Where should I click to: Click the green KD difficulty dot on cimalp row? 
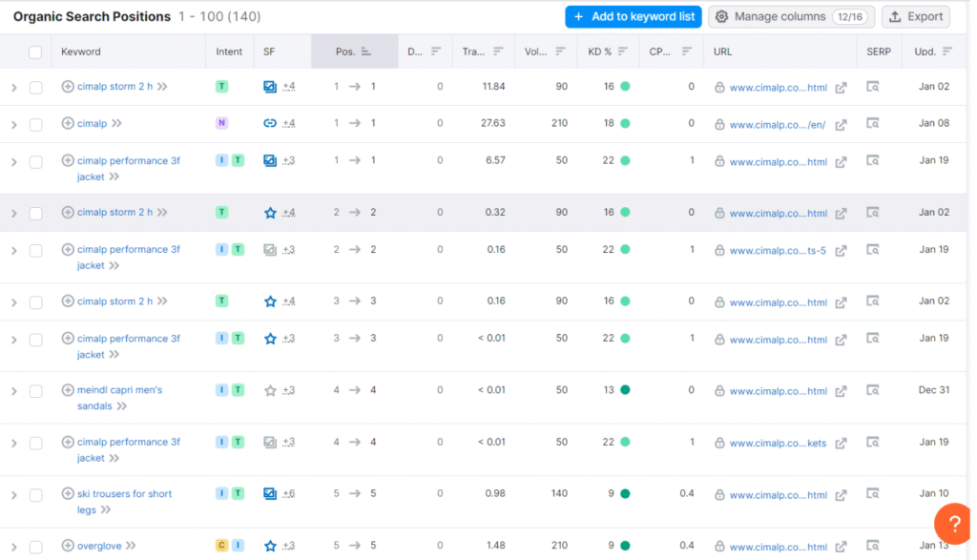[626, 123]
